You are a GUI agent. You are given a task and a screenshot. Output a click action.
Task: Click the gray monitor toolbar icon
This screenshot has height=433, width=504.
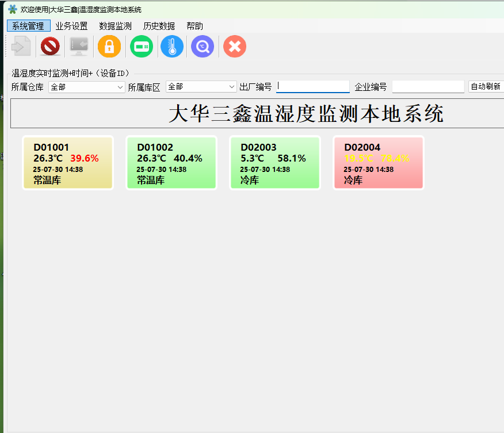click(79, 46)
